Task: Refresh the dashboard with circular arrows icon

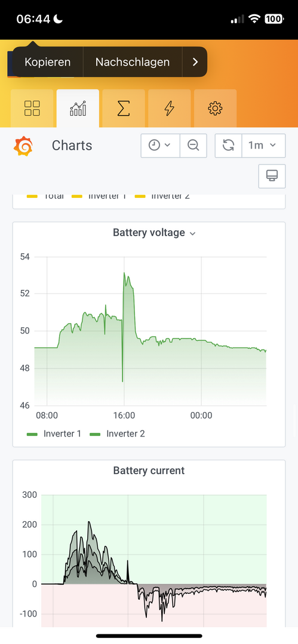Action: [x=229, y=145]
